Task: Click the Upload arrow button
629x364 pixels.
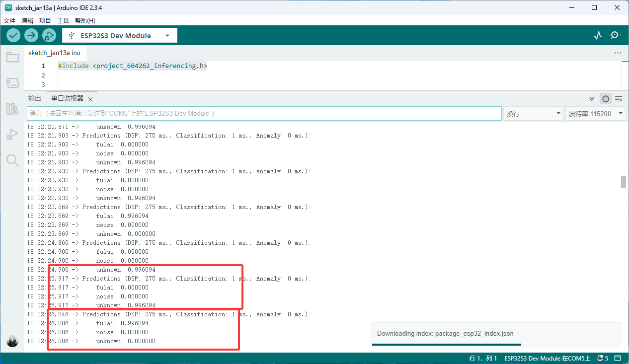Action: (x=31, y=35)
